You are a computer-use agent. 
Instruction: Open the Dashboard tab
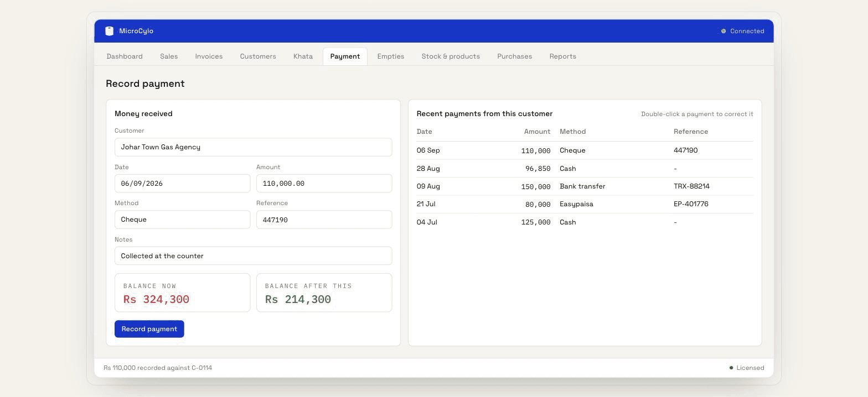point(125,56)
